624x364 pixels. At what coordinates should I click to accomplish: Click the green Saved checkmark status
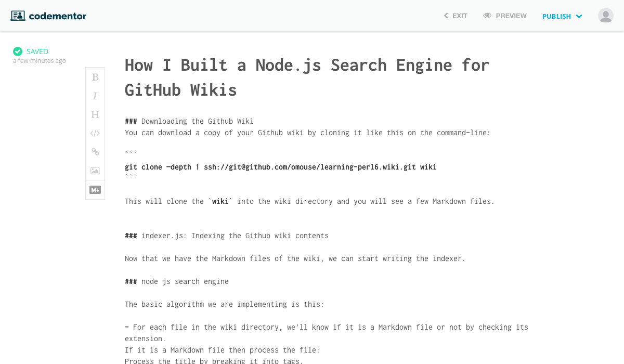click(x=18, y=51)
